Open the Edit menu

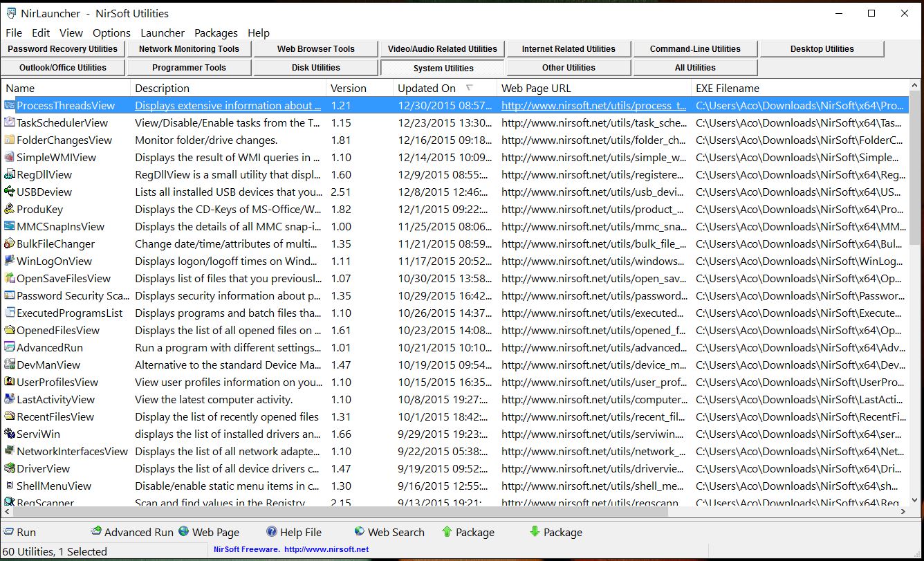coord(41,33)
